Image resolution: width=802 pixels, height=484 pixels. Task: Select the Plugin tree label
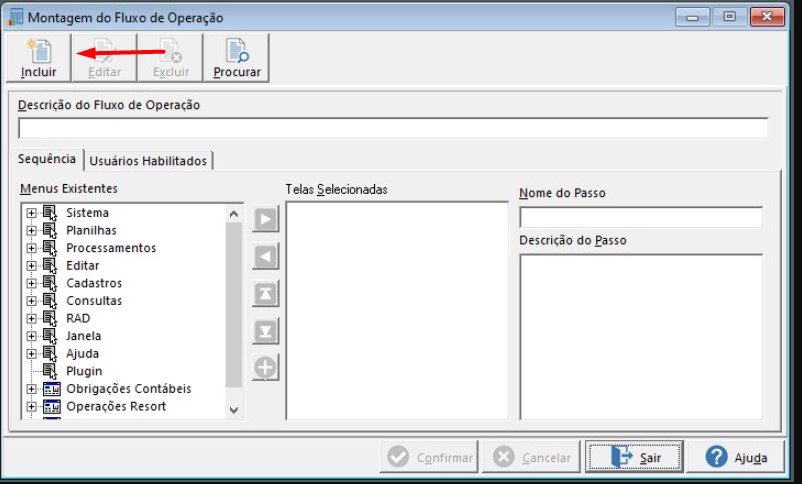point(84,371)
